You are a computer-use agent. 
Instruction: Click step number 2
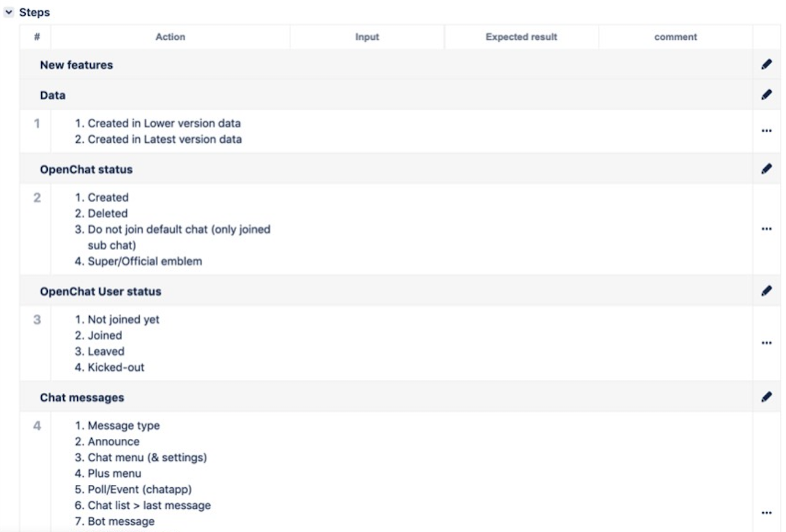click(37, 198)
